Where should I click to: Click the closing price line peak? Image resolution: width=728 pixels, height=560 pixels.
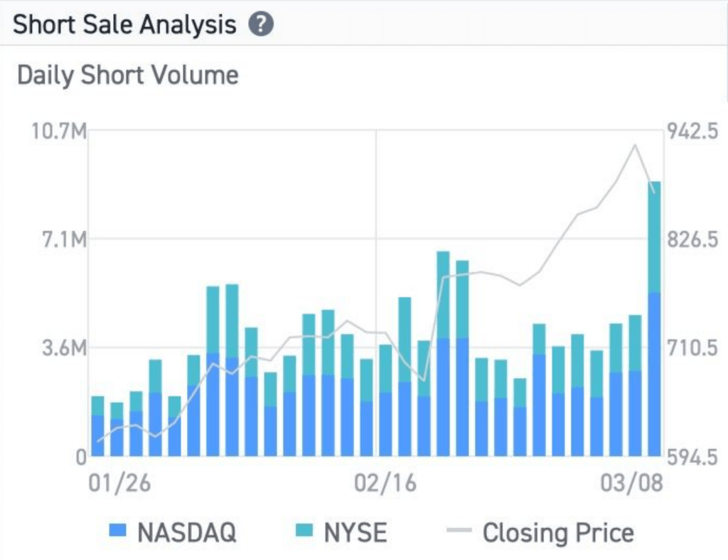(x=635, y=146)
